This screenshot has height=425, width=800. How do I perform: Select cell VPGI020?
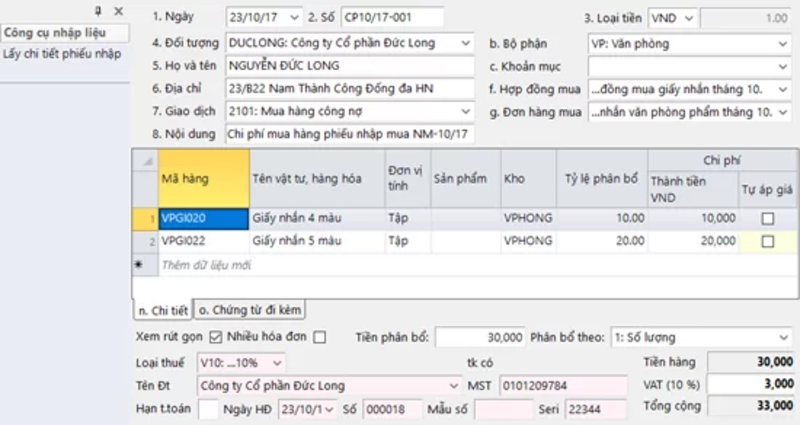[x=204, y=218]
